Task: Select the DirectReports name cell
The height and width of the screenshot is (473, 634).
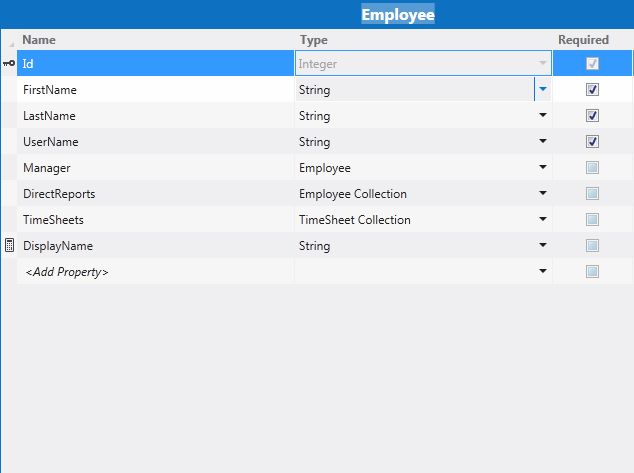Action: tap(59, 193)
